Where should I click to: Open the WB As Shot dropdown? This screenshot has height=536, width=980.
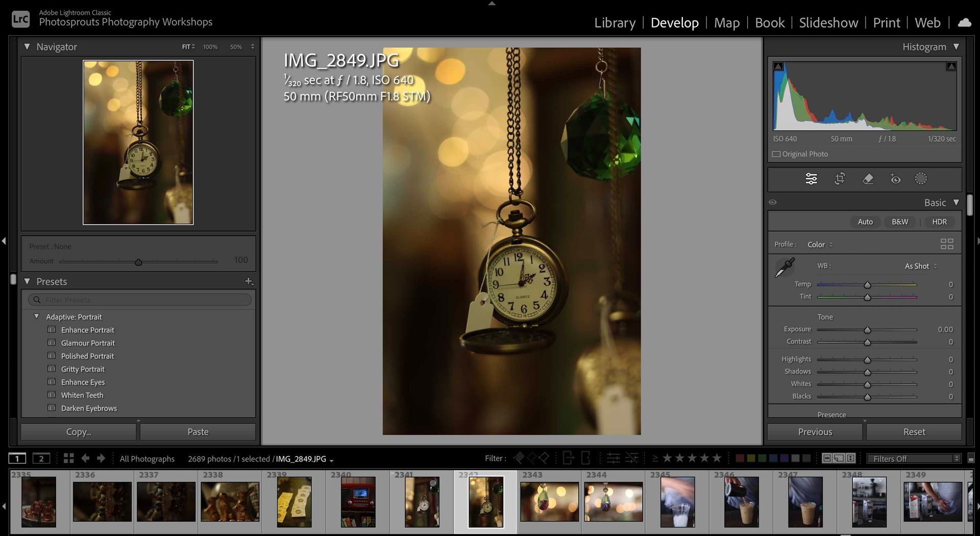pos(921,266)
